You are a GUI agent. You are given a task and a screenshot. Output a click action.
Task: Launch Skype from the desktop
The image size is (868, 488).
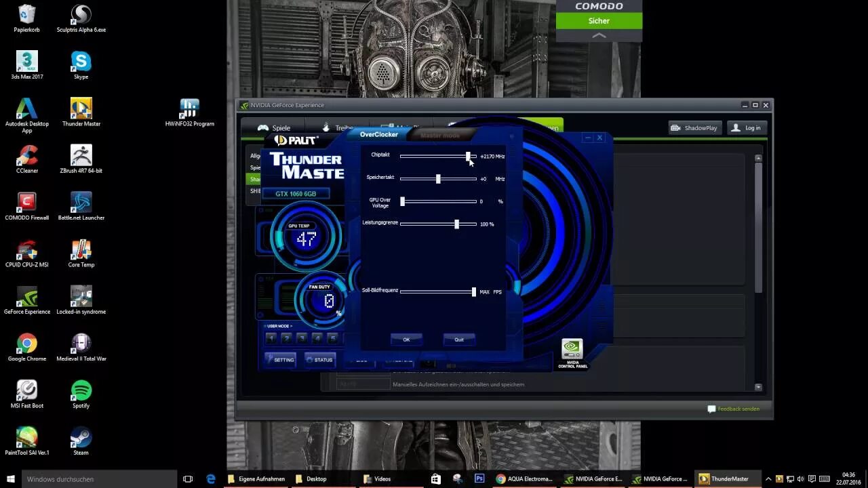81,66
